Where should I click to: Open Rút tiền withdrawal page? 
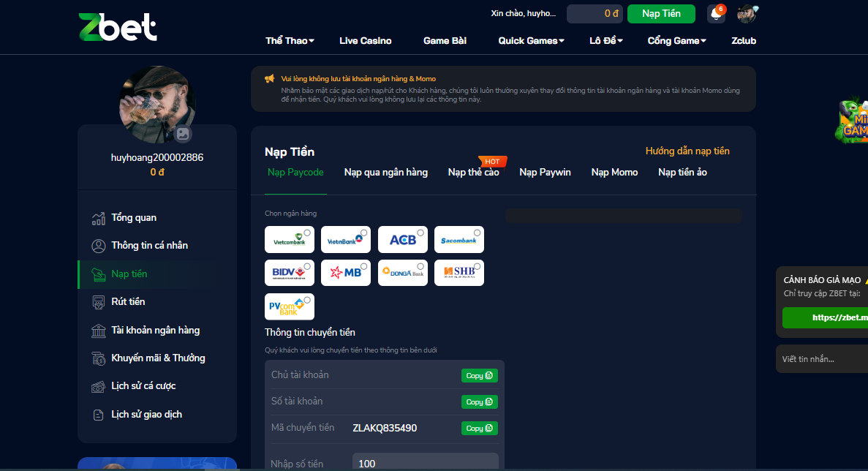tap(128, 301)
